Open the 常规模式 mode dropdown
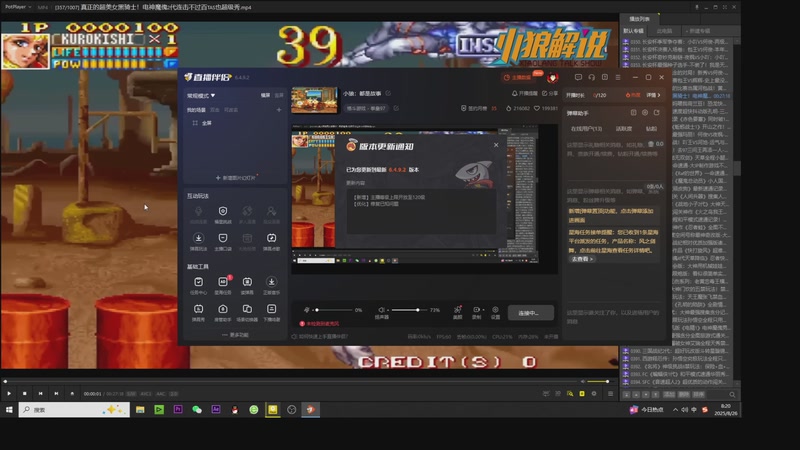 click(201, 95)
